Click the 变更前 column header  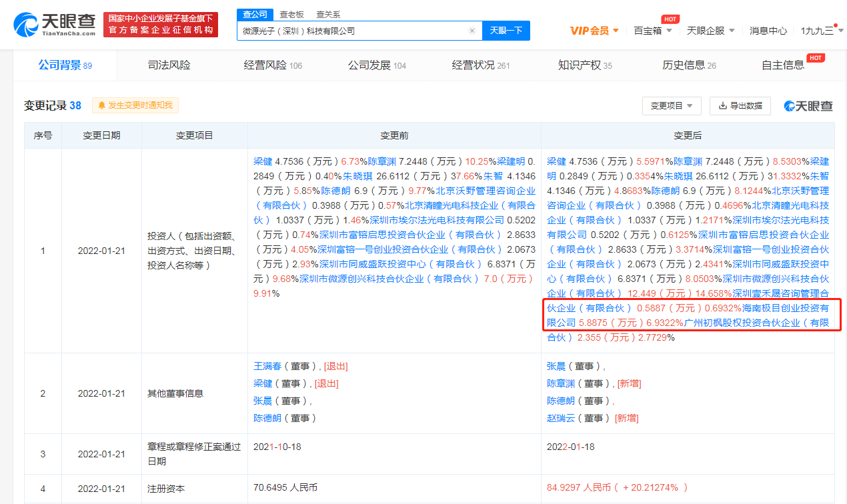[x=394, y=135]
